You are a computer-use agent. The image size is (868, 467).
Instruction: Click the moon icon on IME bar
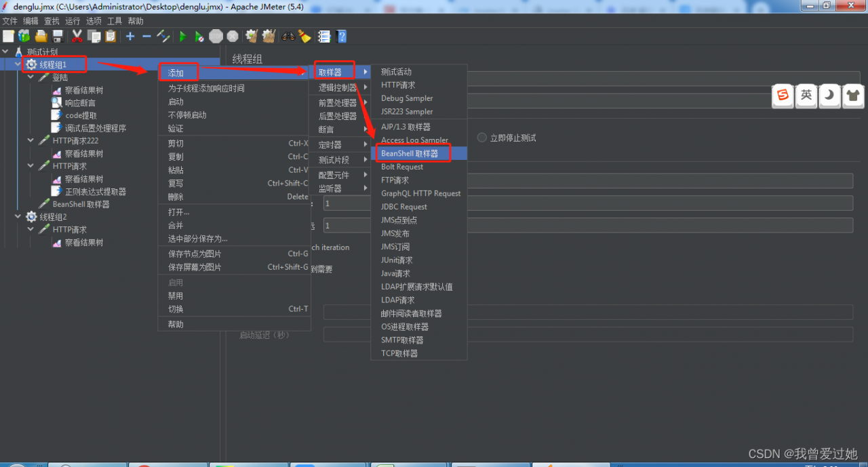click(x=829, y=96)
